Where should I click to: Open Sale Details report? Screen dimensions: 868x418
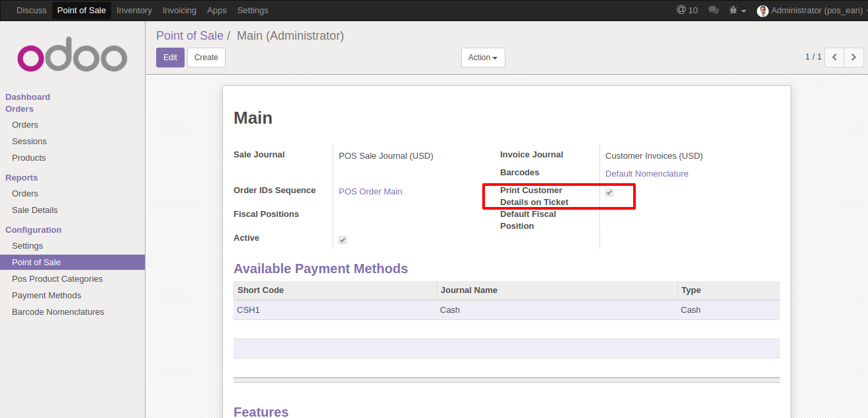34,210
